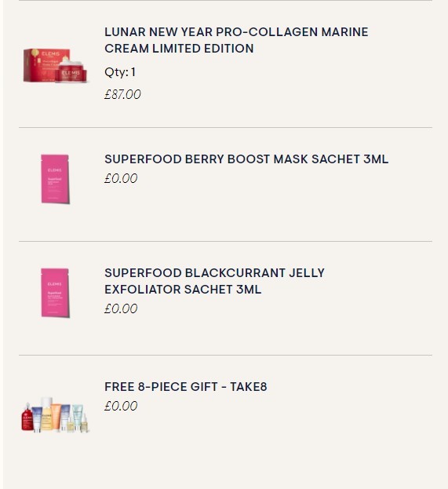
Task: Click the red pump bottle in gift set image
Action: [x=27, y=418]
